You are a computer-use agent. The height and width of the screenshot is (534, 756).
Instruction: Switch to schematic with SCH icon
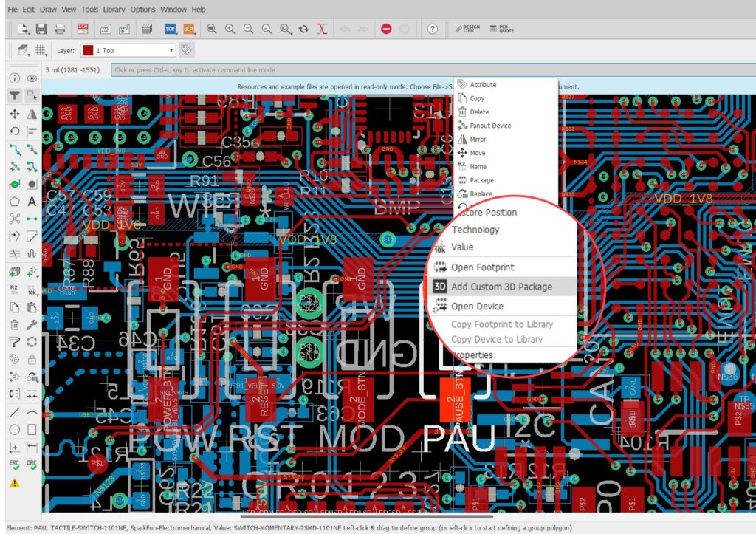(x=82, y=29)
